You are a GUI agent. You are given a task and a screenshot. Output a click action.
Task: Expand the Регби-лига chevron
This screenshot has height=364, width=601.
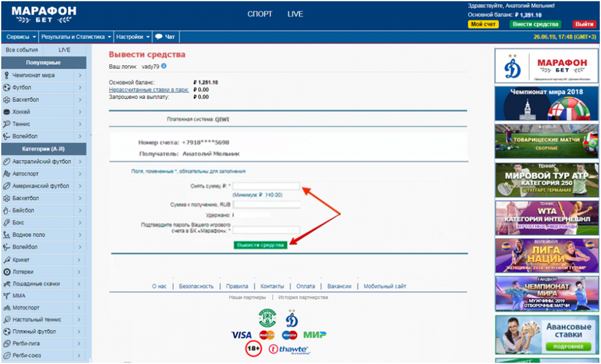click(x=80, y=343)
